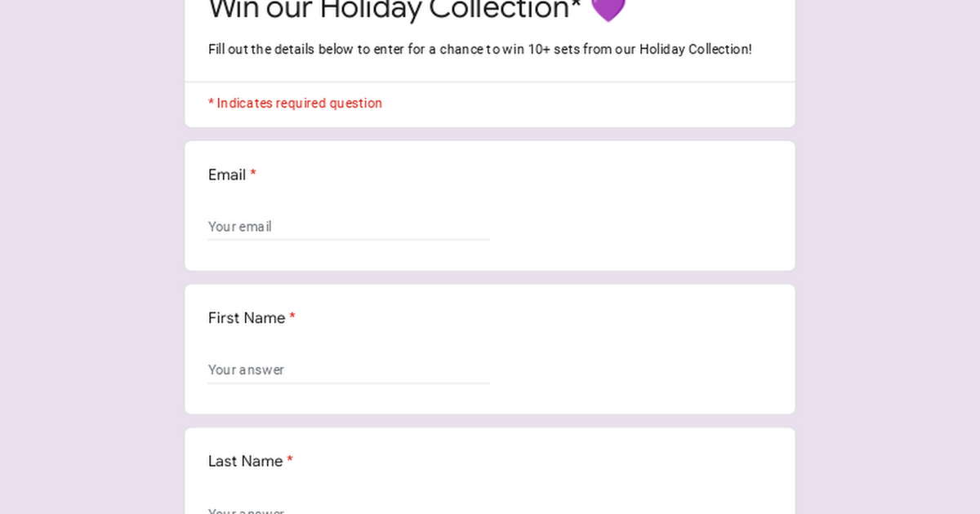Viewport: 980px width, 514px height.
Task: Click the red asterisk beside Last Name
Action: (290, 460)
